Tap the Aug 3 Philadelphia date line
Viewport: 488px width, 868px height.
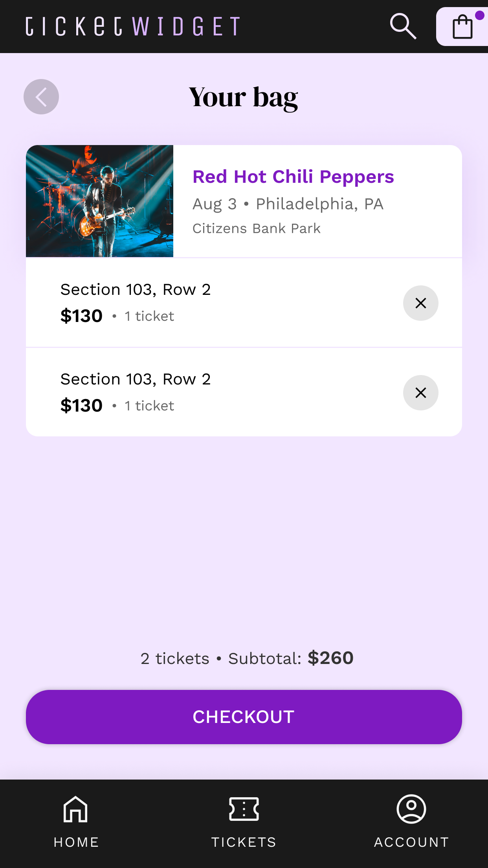click(288, 204)
